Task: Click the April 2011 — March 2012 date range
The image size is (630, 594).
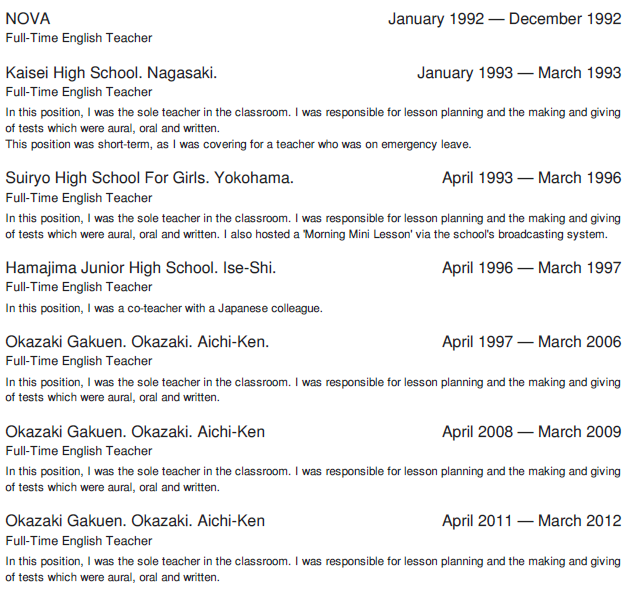Action: (x=531, y=521)
